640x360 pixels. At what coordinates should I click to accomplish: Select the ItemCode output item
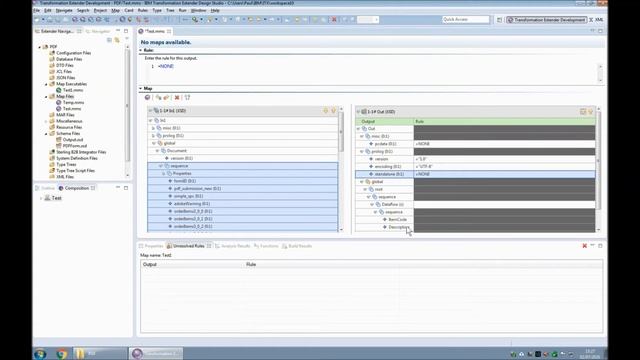coord(397,220)
